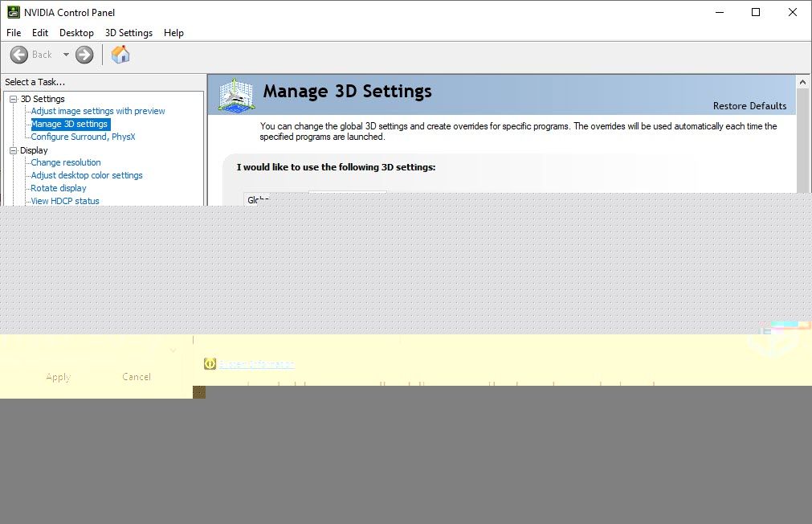Image resolution: width=812 pixels, height=524 pixels.
Task: Open the Edit menu
Action: pyautogui.click(x=40, y=33)
